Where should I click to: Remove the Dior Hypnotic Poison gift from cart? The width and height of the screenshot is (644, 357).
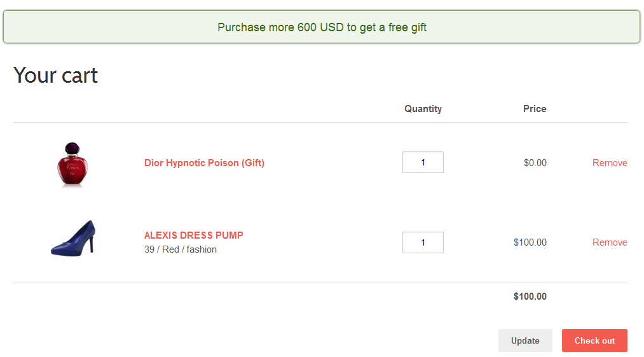point(610,163)
